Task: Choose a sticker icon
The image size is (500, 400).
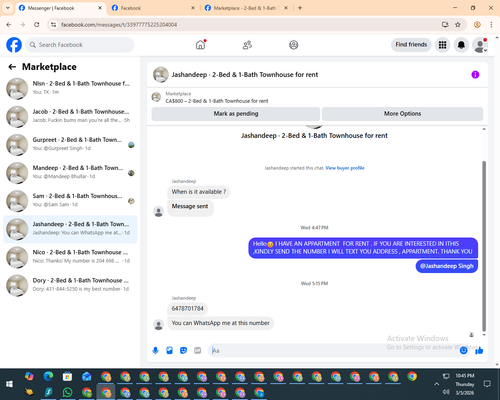Action: (x=183, y=350)
